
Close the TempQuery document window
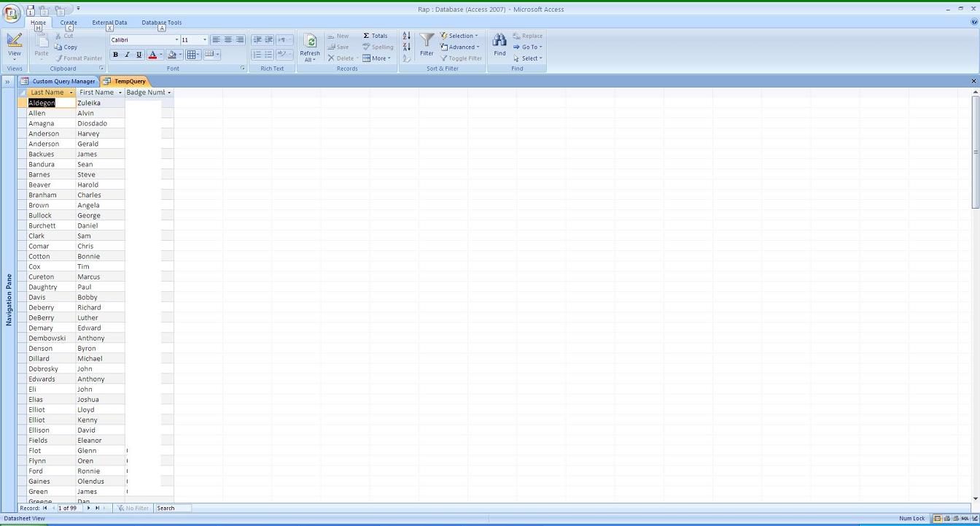973,81
